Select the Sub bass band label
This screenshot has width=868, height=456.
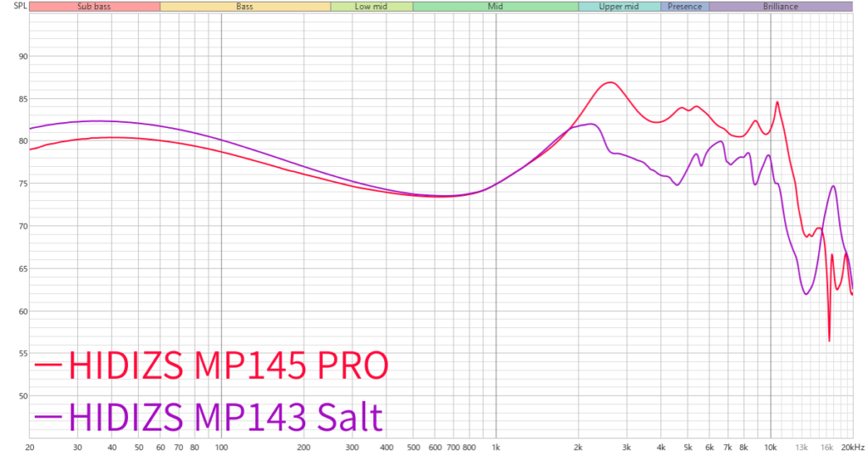tap(94, 7)
